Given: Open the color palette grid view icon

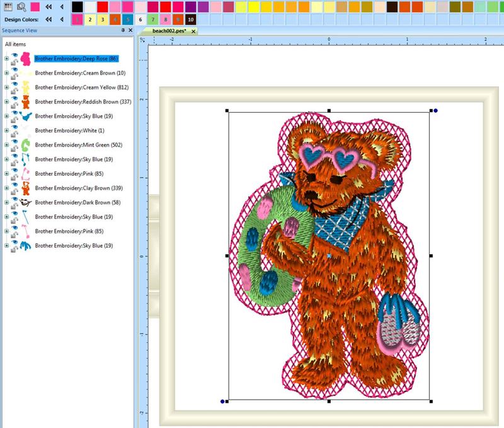Looking at the screenshot, I should [8, 6].
